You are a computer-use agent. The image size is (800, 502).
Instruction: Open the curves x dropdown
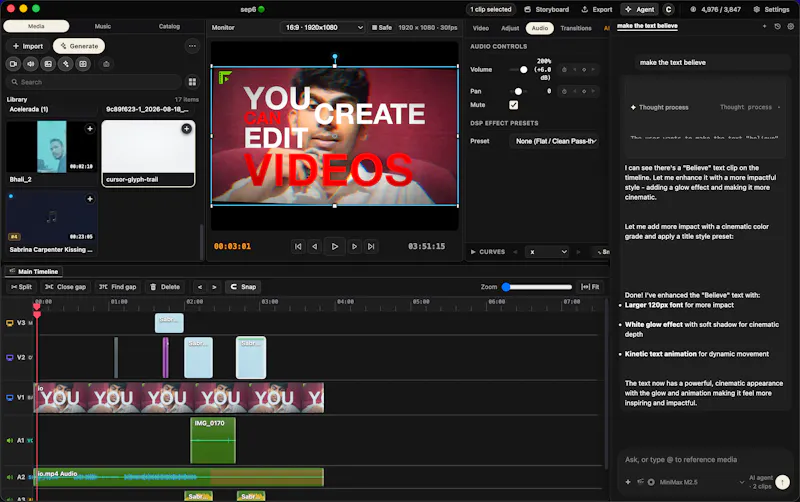[x=547, y=252]
